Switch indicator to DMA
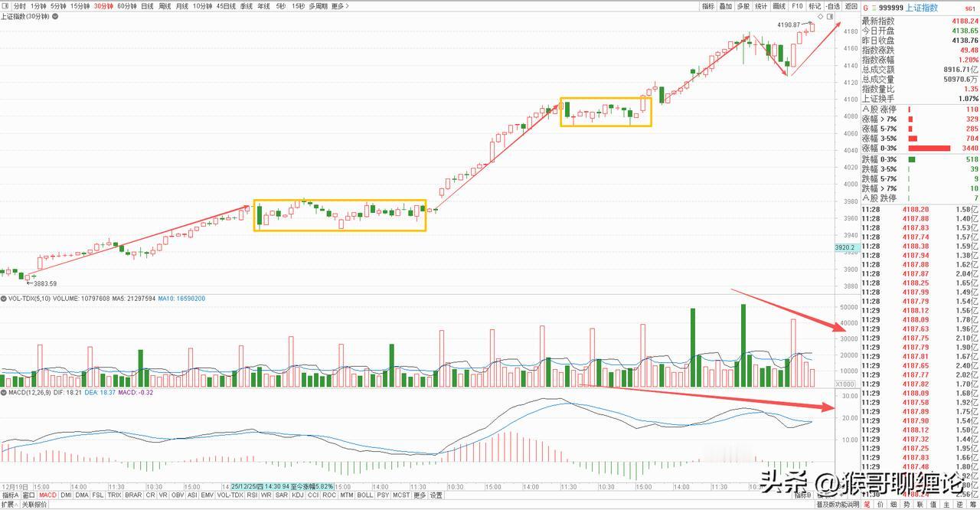This screenshot has height=510, width=980. click(82, 495)
